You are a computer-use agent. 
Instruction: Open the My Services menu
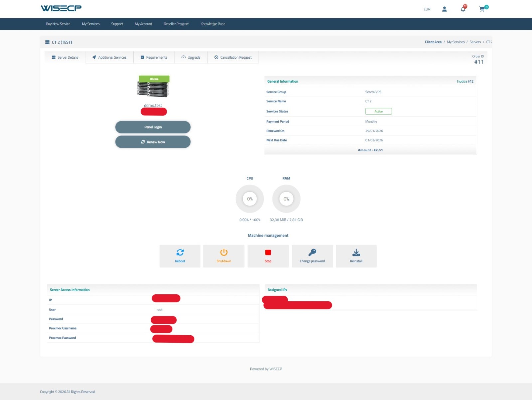click(91, 24)
